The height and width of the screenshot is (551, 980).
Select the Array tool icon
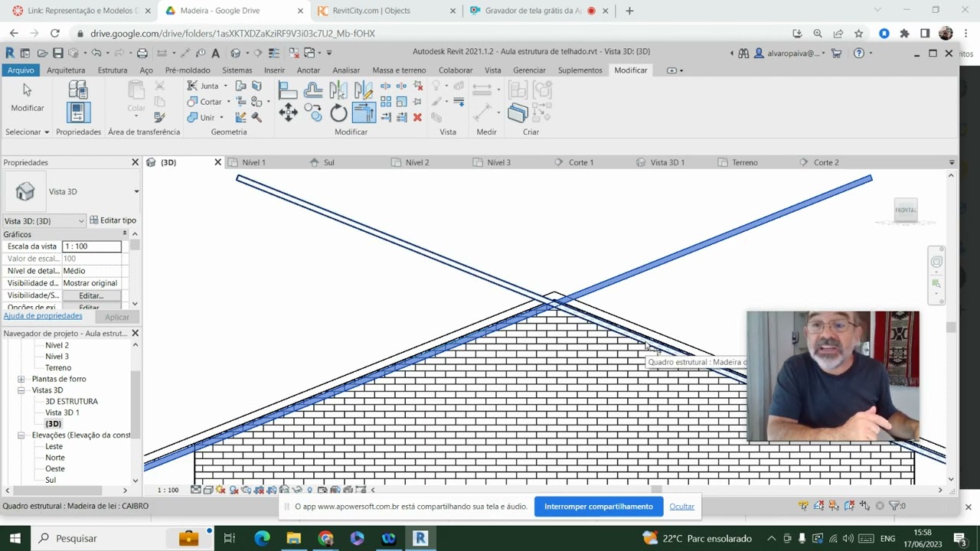click(385, 101)
